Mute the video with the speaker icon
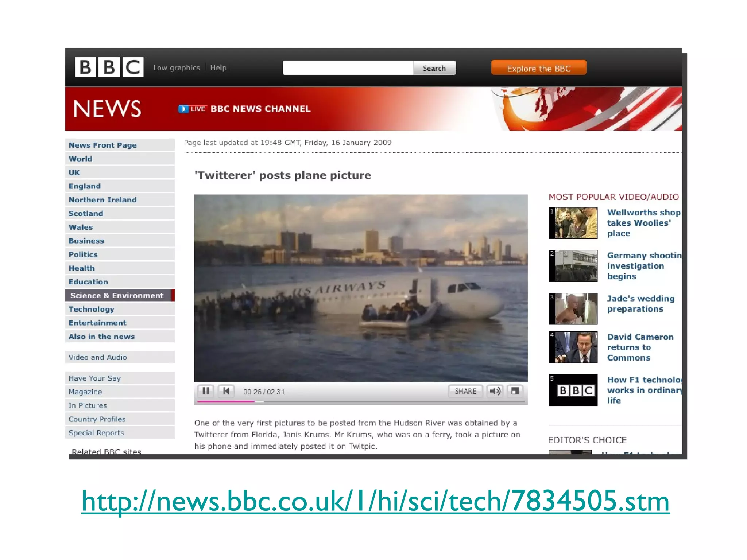Image resolution: width=747 pixels, height=560 pixels. [x=495, y=391]
